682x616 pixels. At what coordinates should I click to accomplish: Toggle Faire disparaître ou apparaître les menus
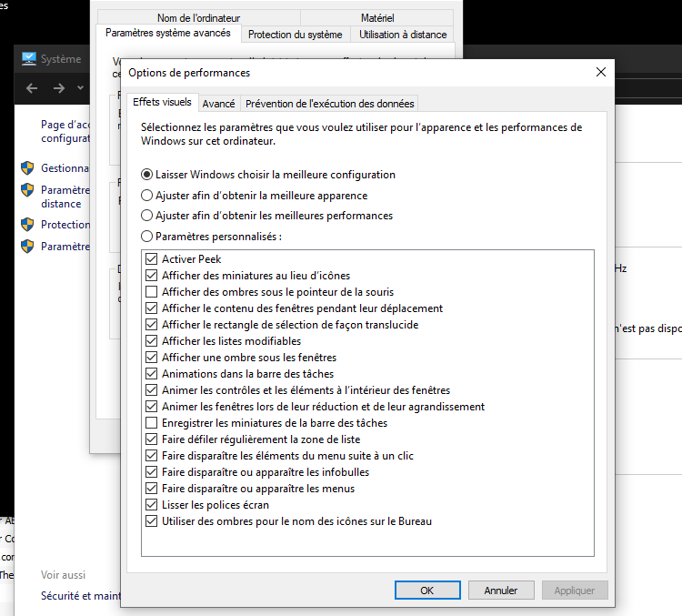coord(151,489)
